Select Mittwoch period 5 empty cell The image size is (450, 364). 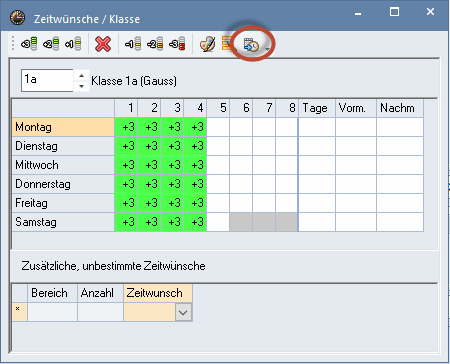pyautogui.click(x=218, y=165)
